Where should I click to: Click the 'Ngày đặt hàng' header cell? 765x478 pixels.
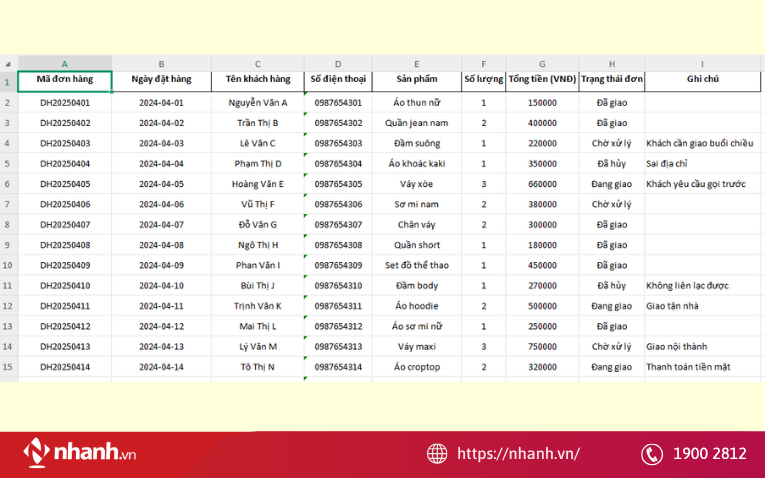pyautogui.click(x=161, y=81)
